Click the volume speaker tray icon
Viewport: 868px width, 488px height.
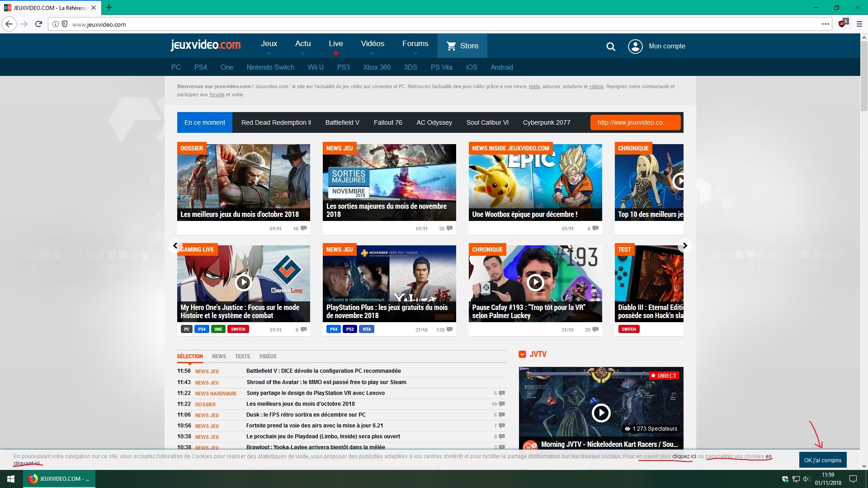[807, 479]
